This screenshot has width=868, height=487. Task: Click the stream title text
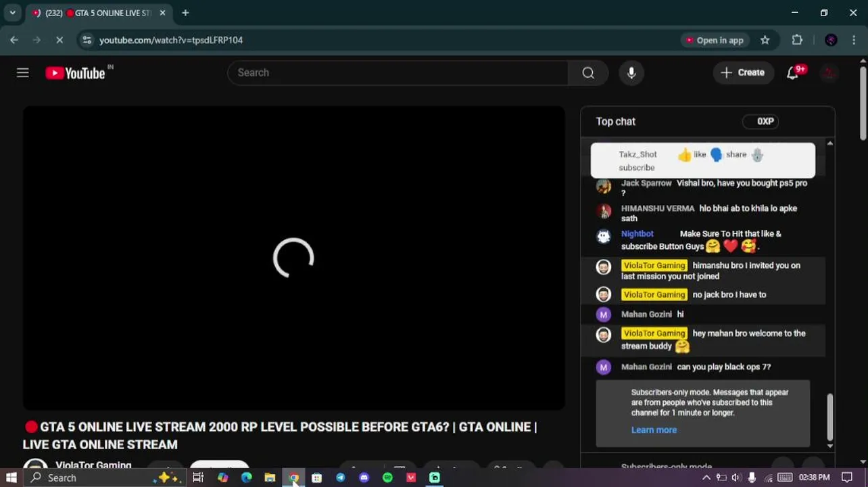279,436
